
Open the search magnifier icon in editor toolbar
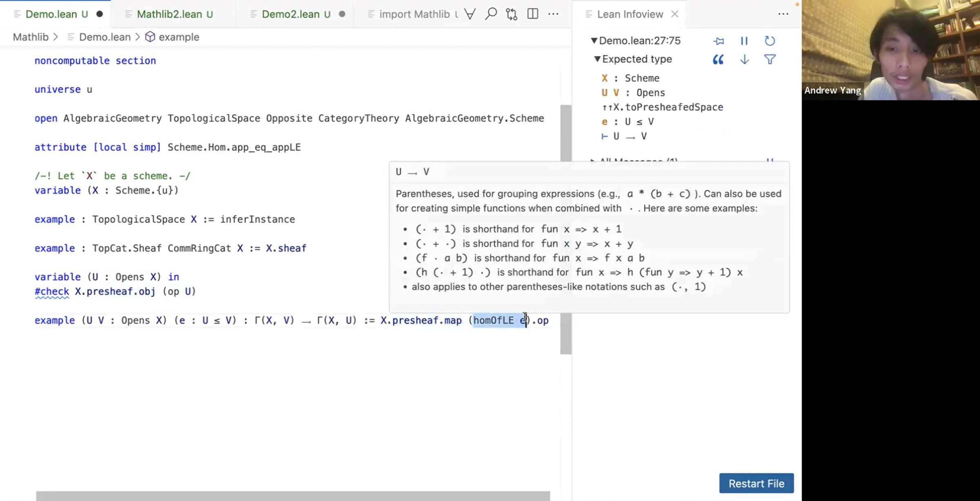tap(491, 14)
